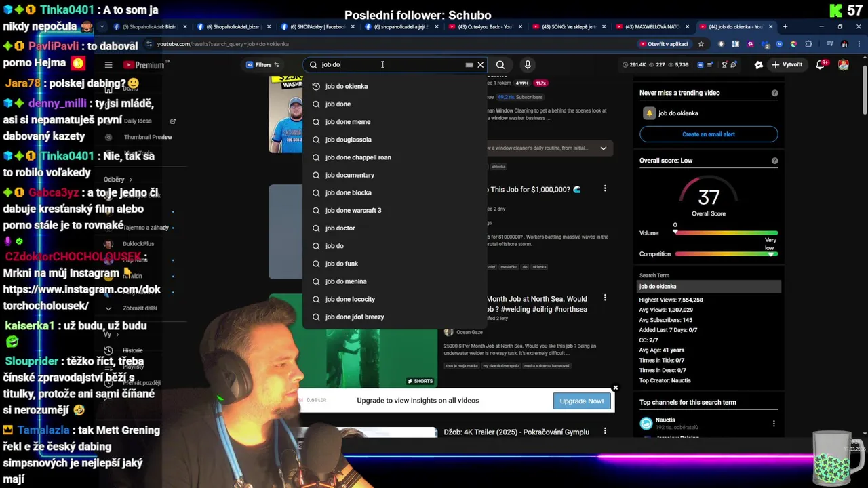Click the browser address bar URL
Image resolution: width=868 pixels, height=488 pixels.
coord(223,44)
